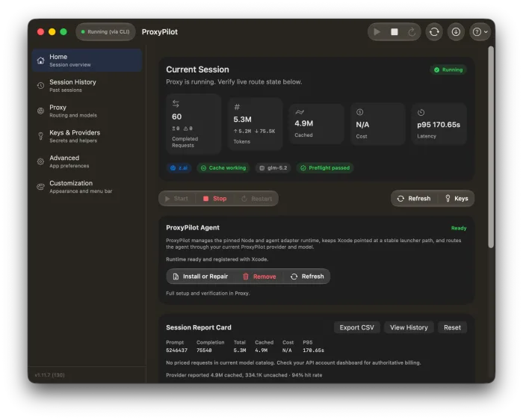Click the glm-5.2 model chip
Screen dimensions: 523x420
click(x=273, y=168)
